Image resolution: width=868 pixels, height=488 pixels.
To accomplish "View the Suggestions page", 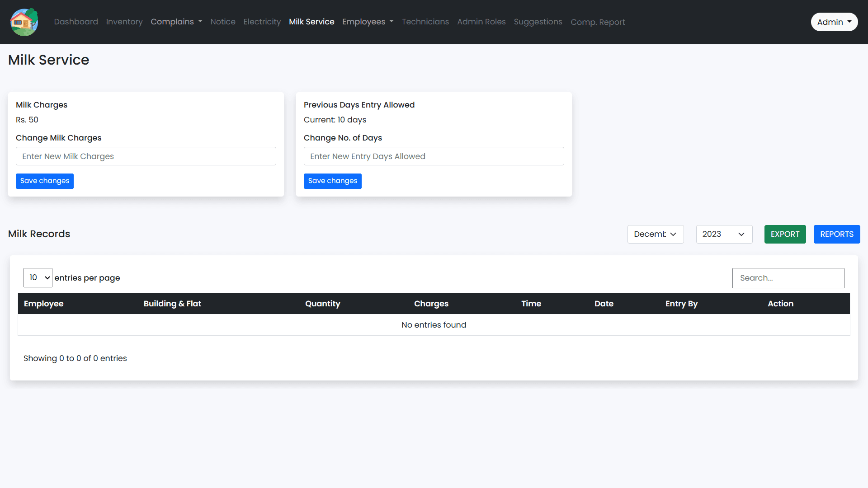I will (538, 22).
